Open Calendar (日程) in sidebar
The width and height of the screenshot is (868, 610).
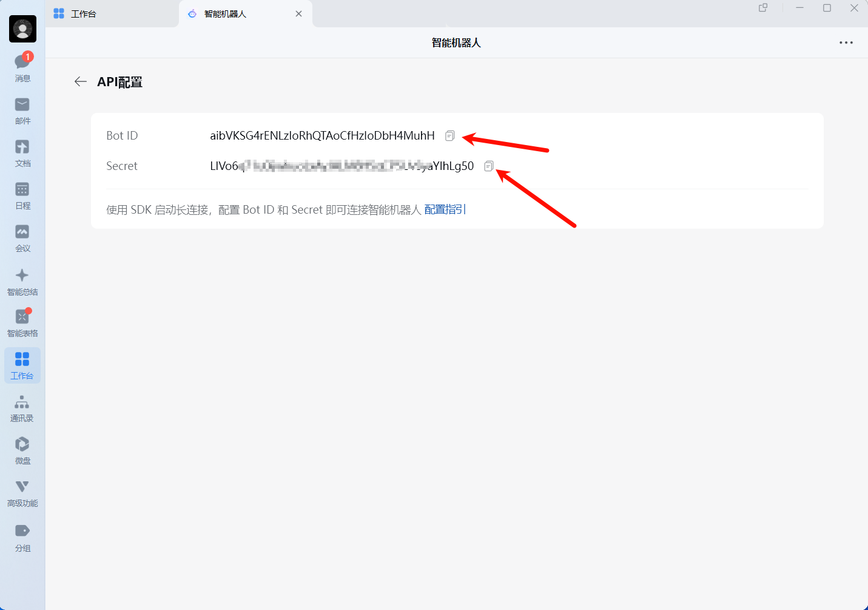click(22, 196)
